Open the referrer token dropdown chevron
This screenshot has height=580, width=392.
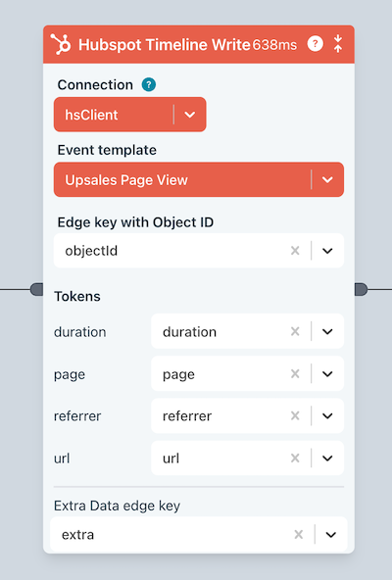coord(327,415)
